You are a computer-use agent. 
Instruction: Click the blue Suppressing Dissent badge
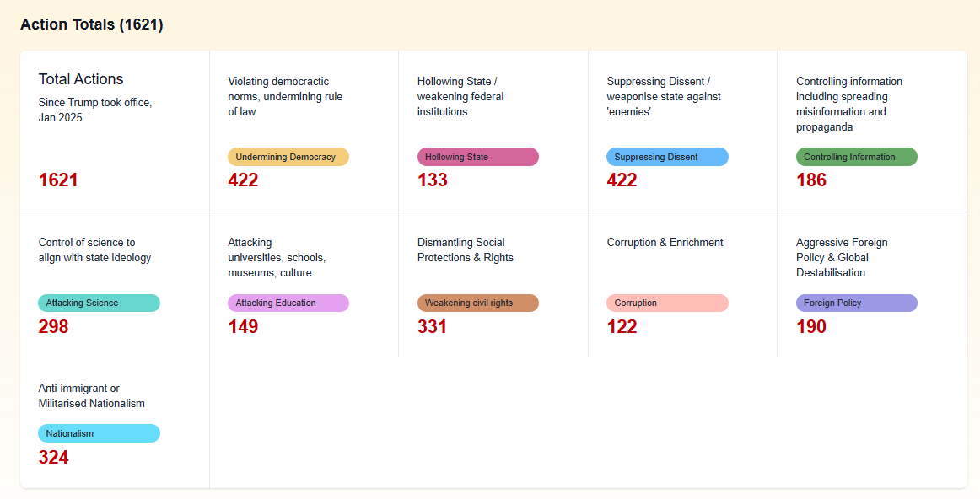tap(666, 157)
